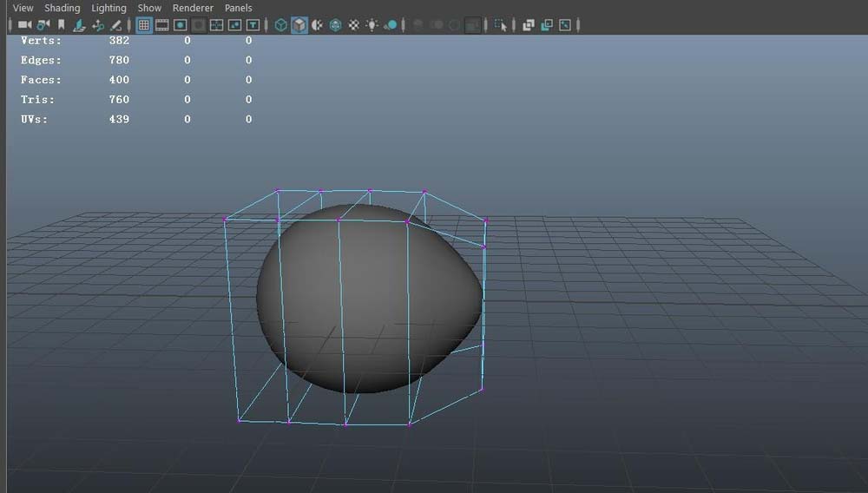
Task: Click the triangle count value 760
Action: pos(119,100)
